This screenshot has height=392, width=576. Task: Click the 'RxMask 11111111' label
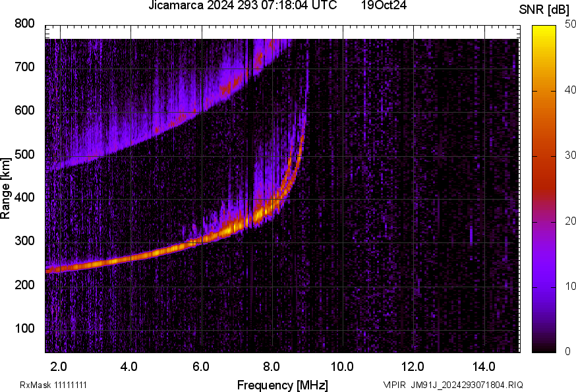pyautogui.click(x=53, y=385)
